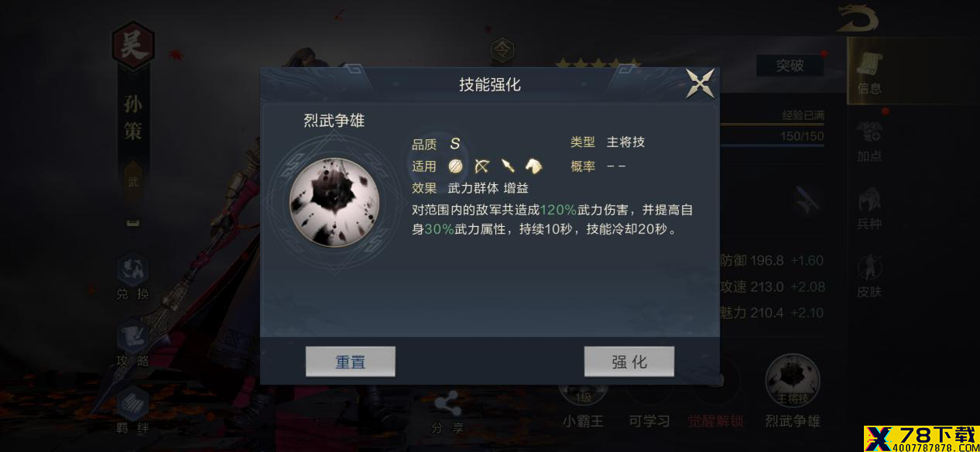The image size is (980, 452).
Task: Click the 分享 share icon
Action: tap(447, 413)
